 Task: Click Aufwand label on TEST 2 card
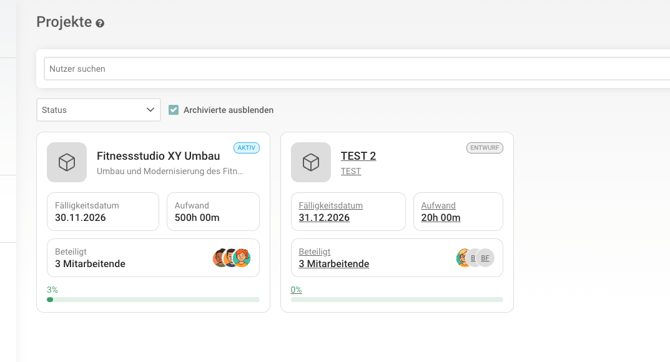point(438,206)
